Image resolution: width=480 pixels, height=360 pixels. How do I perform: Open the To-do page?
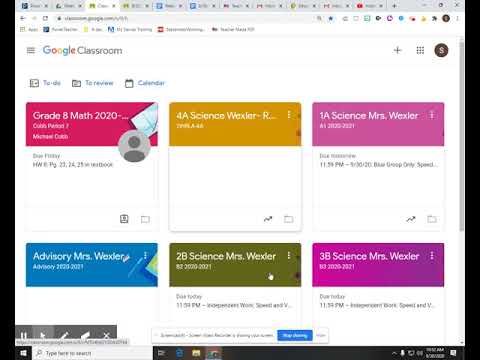click(x=45, y=83)
